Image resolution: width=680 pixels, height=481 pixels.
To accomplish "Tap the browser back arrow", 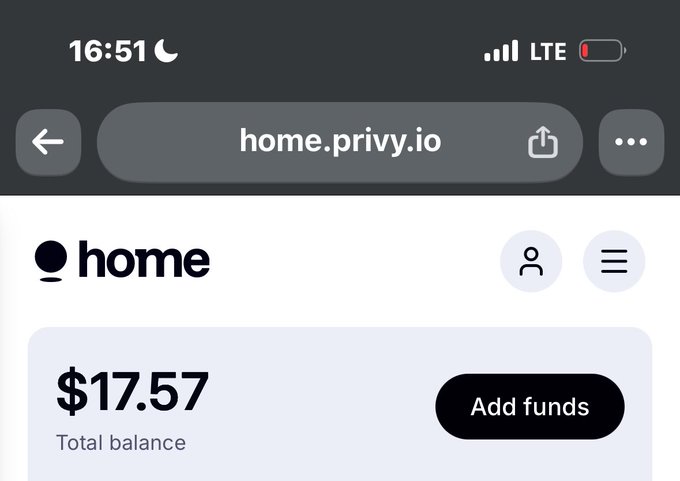I will coord(48,142).
